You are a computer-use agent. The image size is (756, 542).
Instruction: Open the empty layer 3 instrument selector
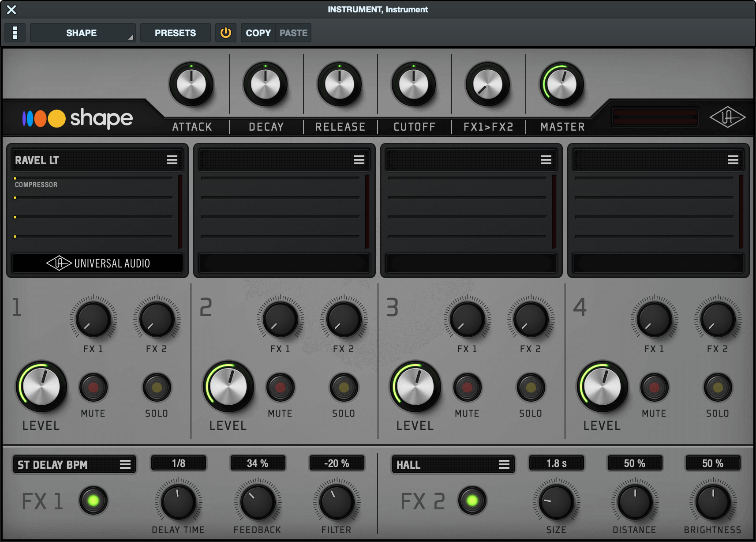tap(471, 160)
